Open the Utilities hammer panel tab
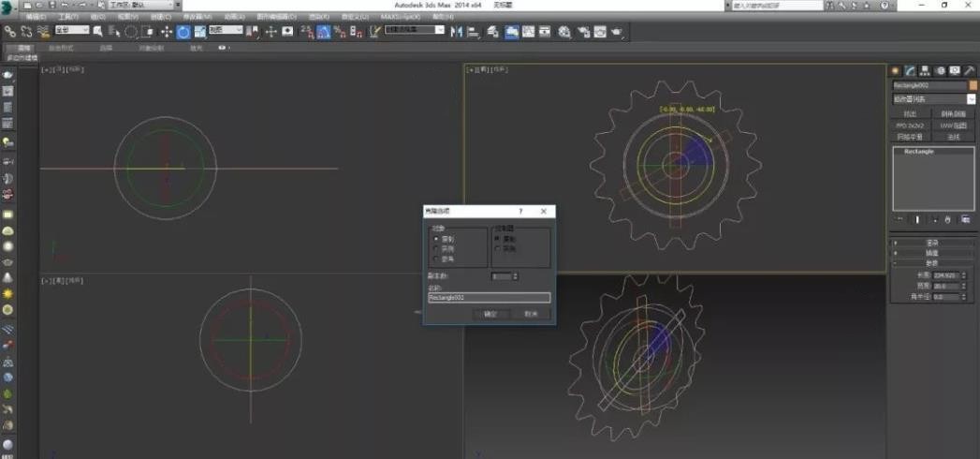The width and height of the screenshot is (980, 459). point(970,70)
